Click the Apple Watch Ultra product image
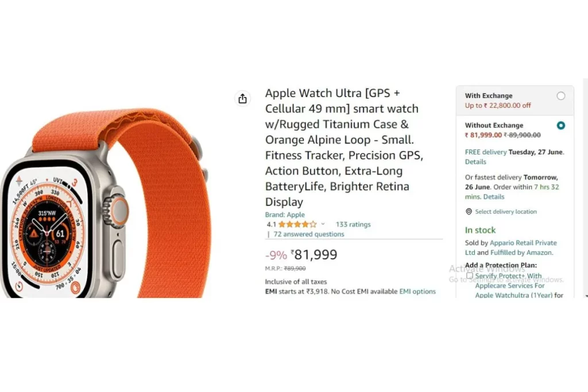Image resolution: width=588 pixels, height=392 pixels. tap(106, 203)
